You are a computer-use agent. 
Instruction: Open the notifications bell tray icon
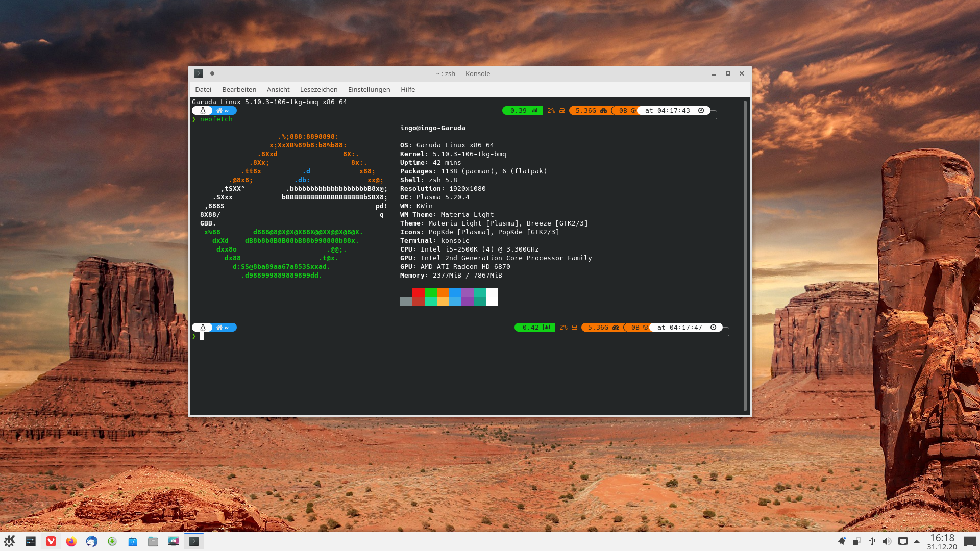[x=842, y=541]
